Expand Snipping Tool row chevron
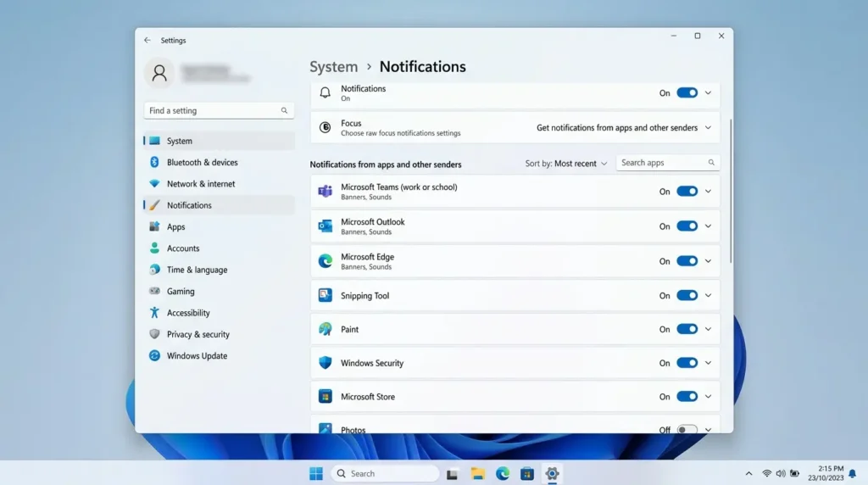Viewport: 868px width, 485px height. coord(708,295)
